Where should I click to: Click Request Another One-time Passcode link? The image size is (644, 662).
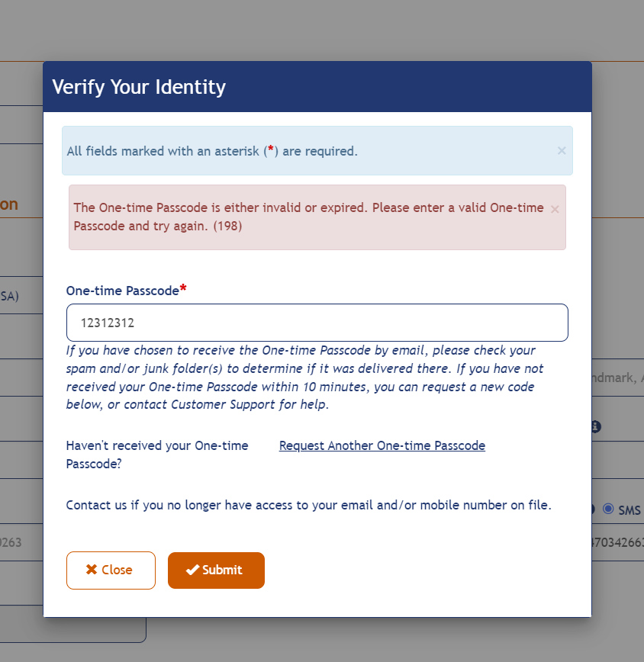(x=382, y=445)
